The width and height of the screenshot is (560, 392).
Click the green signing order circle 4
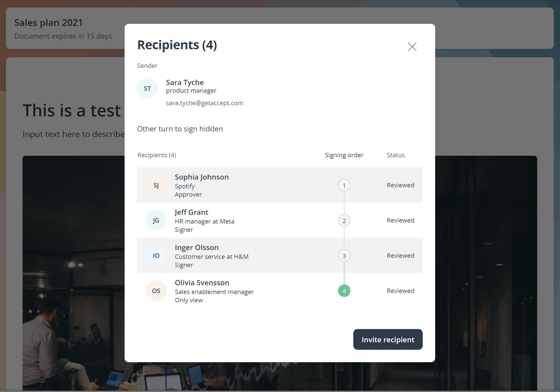[x=344, y=291]
